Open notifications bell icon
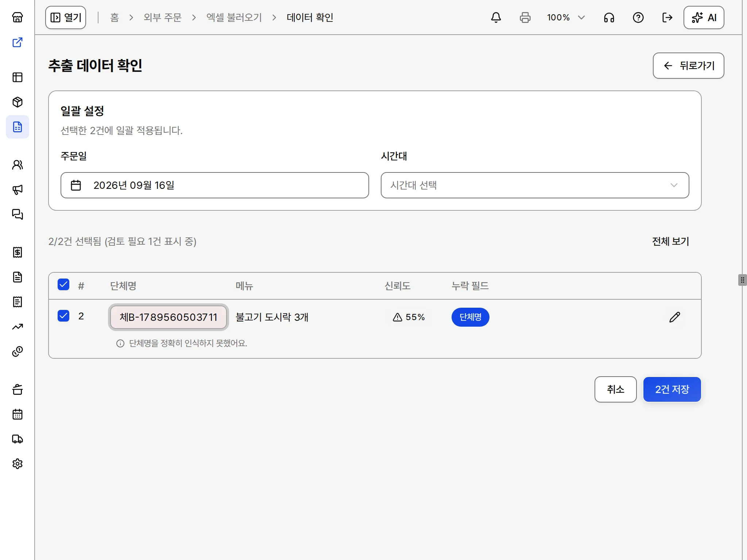 point(496,17)
